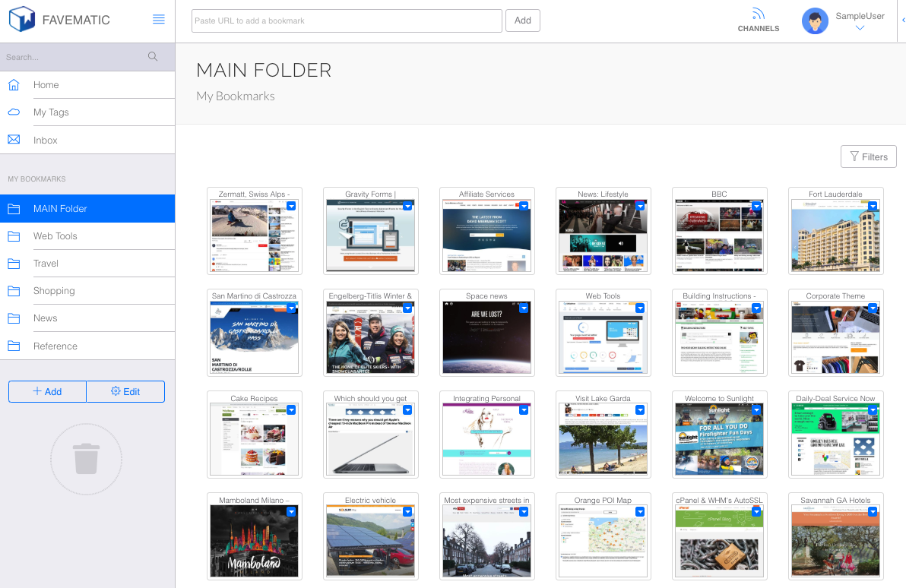Click the trash bin drop zone
The width and height of the screenshot is (906, 588).
[x=86, y=459]
